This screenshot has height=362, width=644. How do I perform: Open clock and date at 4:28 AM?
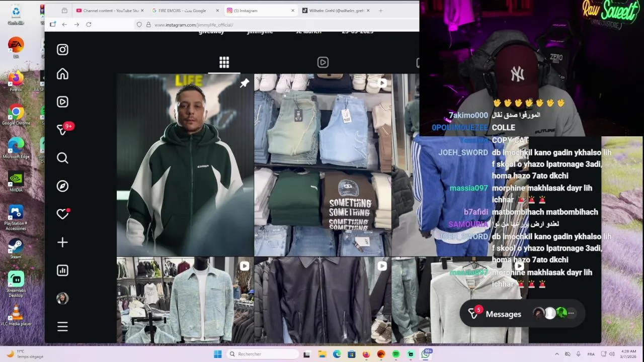click(628, 354)
